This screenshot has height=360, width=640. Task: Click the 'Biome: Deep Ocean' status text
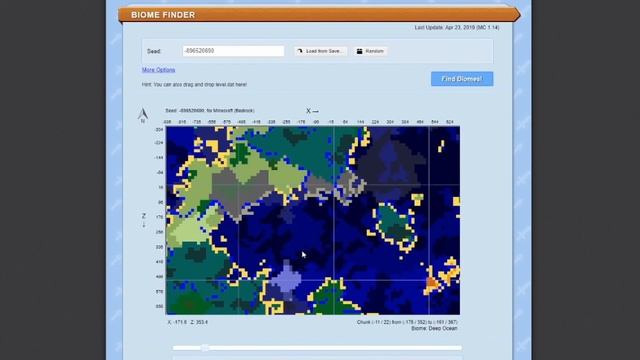(434, 328)
